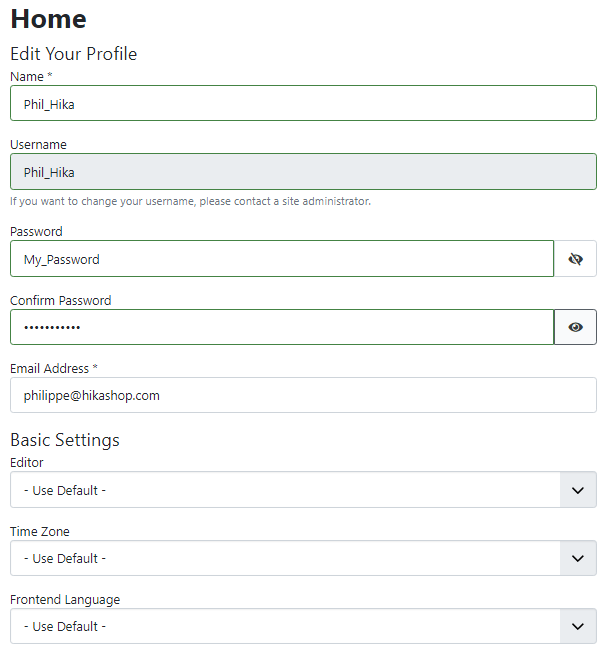Image resolution: width=607 pixels, height=652 pixels.
Task: Click the Basic Settings section heading
Action: (65, 440)
